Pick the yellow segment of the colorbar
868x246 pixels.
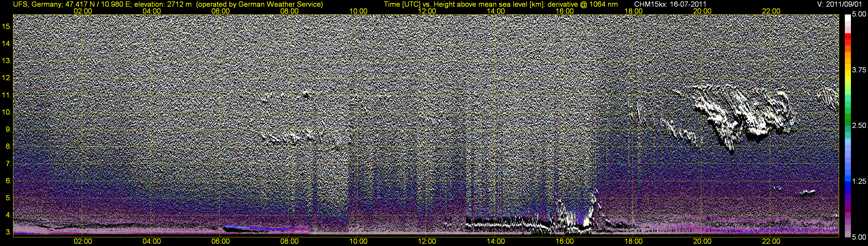847,74
